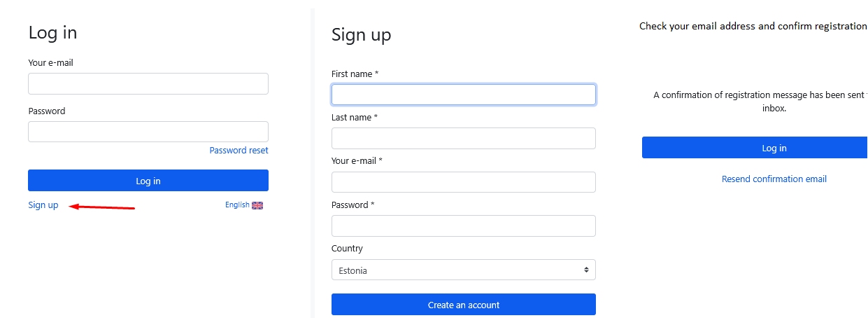Click the First name * label

pos(355,74)
